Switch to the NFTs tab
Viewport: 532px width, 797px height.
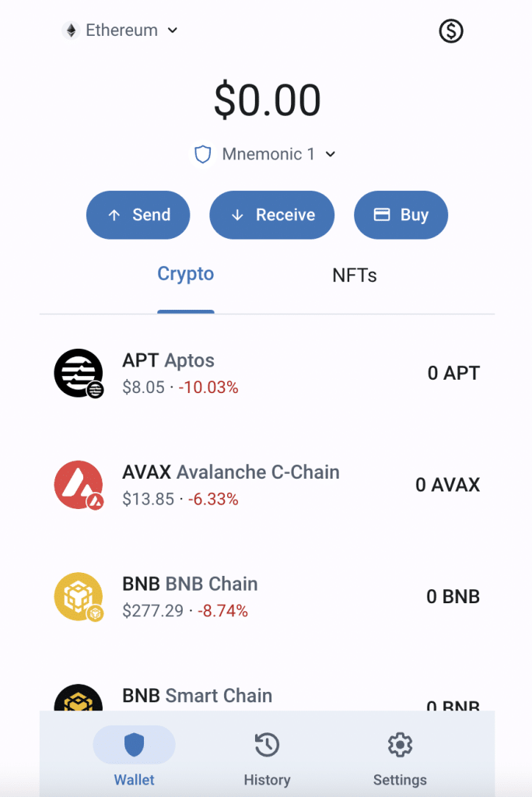click(355, 275)
